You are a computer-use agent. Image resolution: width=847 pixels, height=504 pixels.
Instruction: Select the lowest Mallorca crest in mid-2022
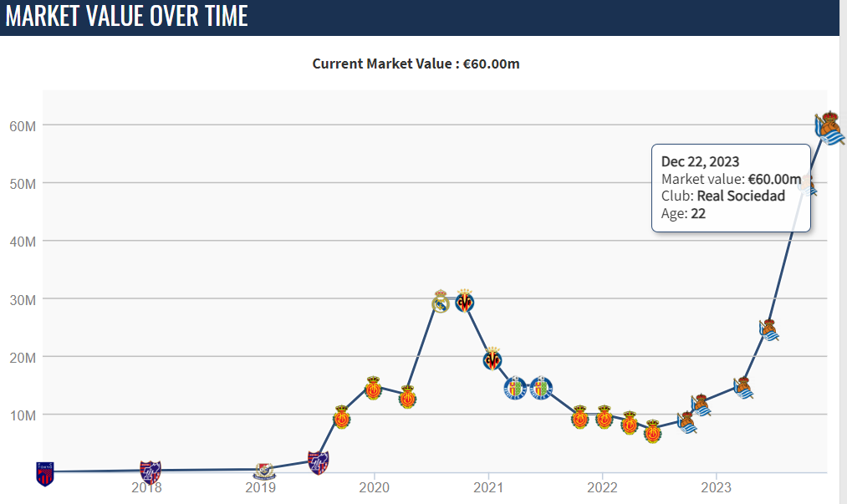653,431
